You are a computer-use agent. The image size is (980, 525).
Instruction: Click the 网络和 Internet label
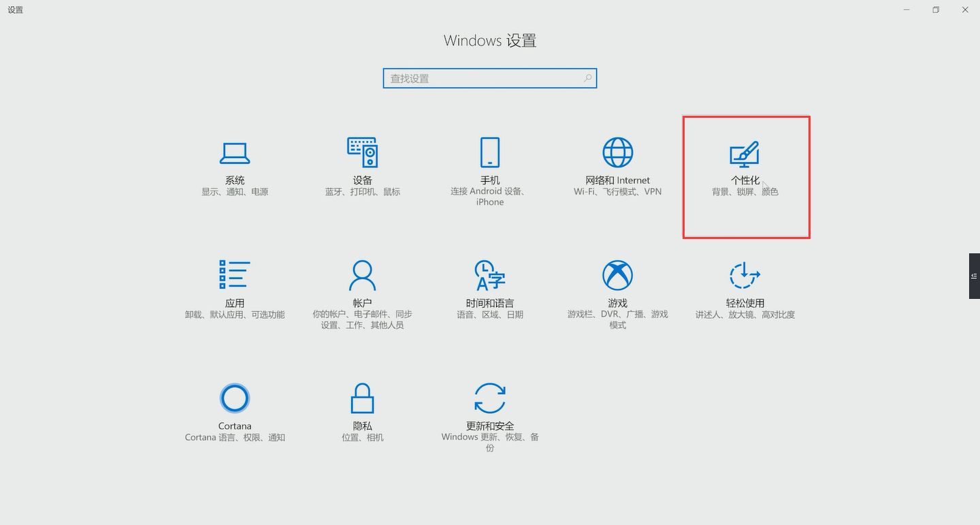coord(617,180)
